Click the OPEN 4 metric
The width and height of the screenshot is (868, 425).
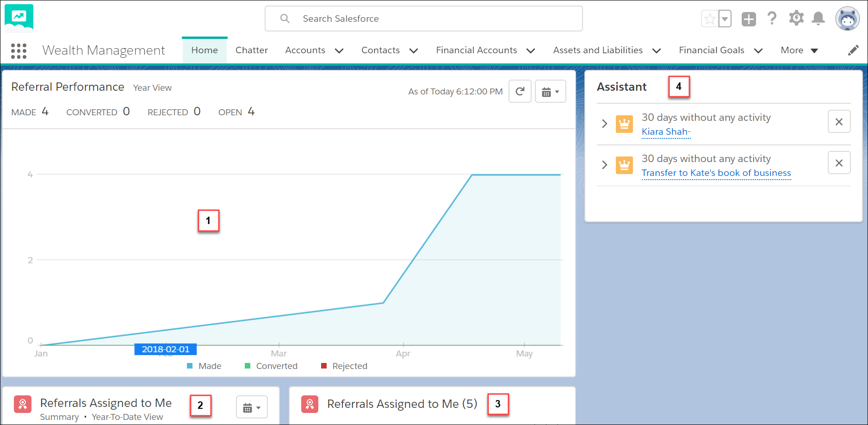(236, 112)
